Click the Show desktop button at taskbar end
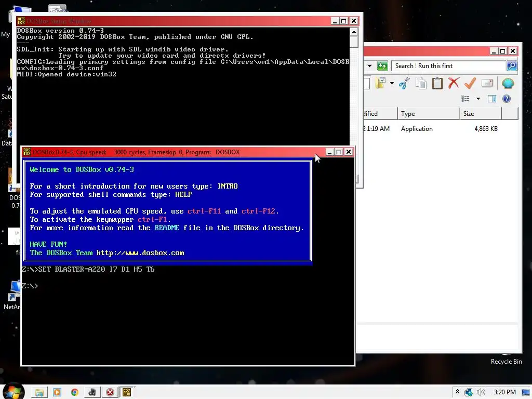Screen dimensions: 532x399 [x=526, y=393]
